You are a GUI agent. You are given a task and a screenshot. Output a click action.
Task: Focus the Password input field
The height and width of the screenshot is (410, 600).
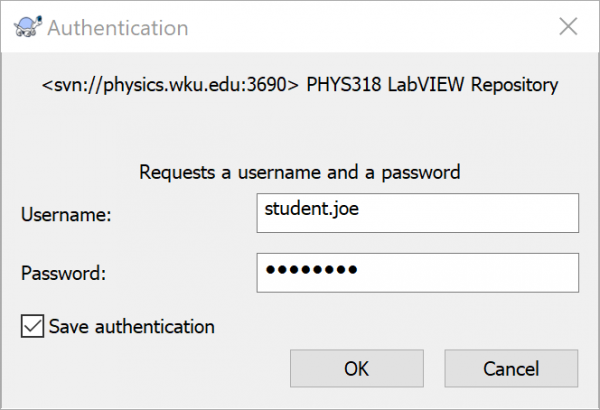417,273
